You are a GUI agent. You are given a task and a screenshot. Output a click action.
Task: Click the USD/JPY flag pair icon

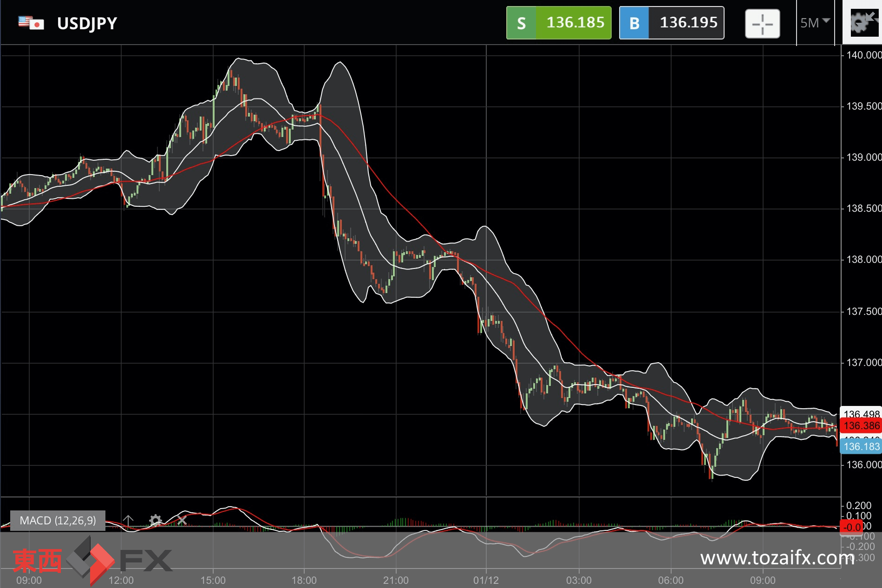[x=31, y=23]
